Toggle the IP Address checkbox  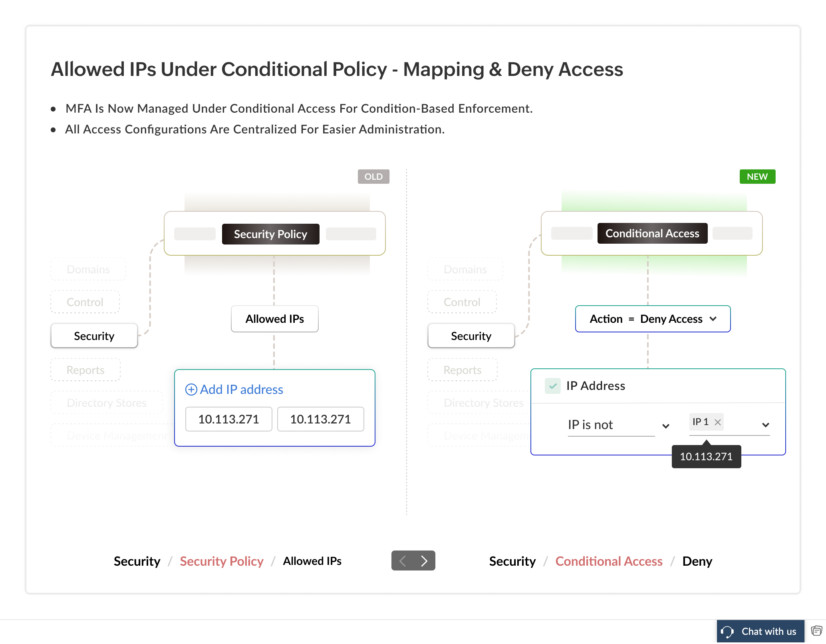[552, 386]
